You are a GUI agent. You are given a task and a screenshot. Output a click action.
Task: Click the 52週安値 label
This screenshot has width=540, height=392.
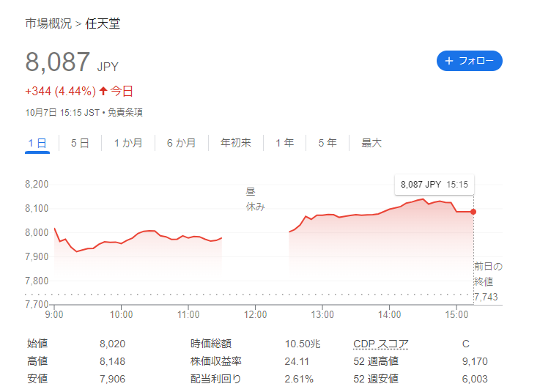point(376,379)
